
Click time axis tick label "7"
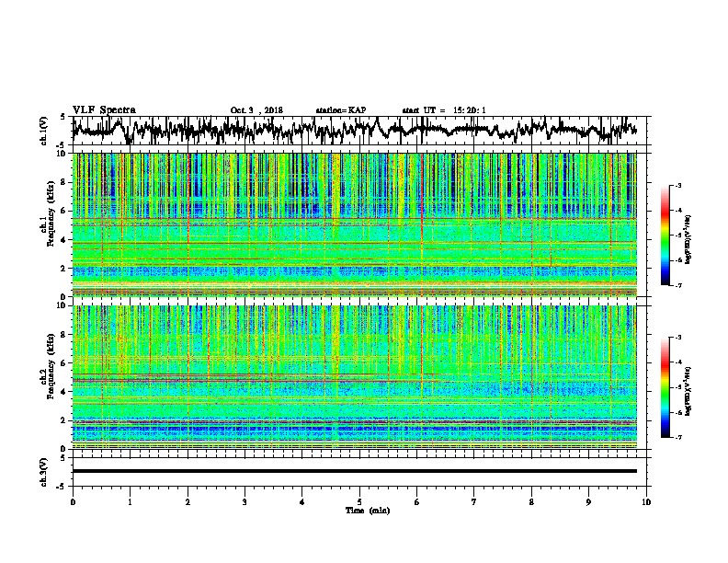pyautogui.click(x=474, y=502)
